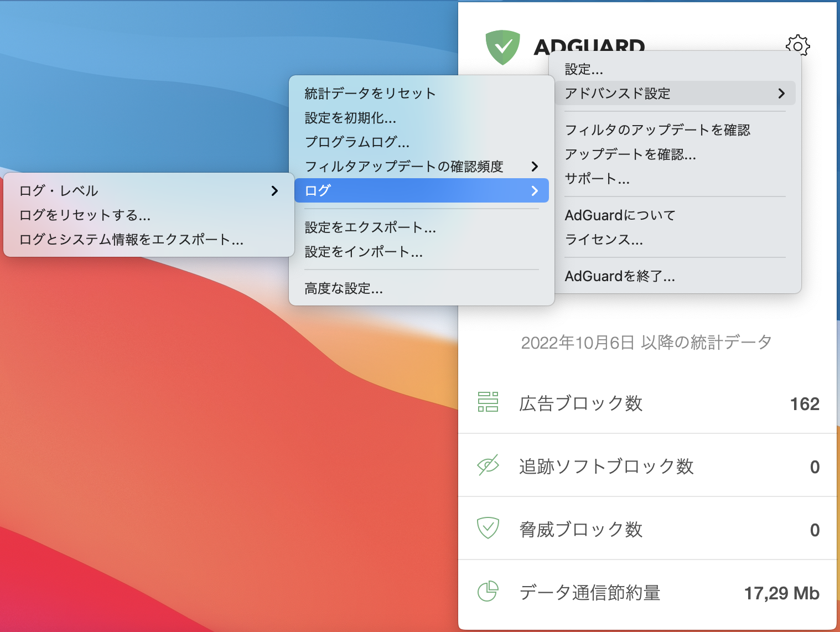The width and height of the screenshot is (840, 632).
Task: Select アップデートを確認... menu entry
Action: (x=675, y=154)
